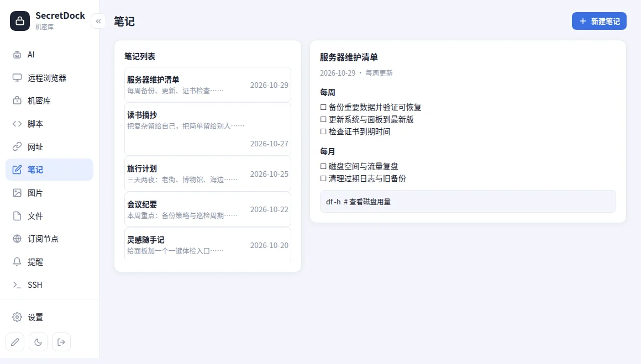Click the vault lock icon in sidebar
Viewport: 641px width, 364px height.
tap(17, 101)
